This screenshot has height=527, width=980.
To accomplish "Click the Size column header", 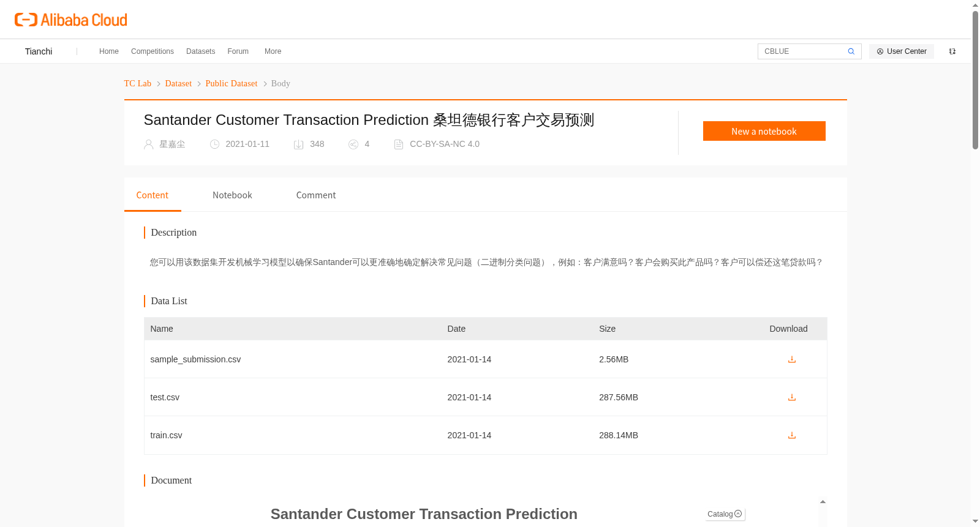I will pos(608,329).
